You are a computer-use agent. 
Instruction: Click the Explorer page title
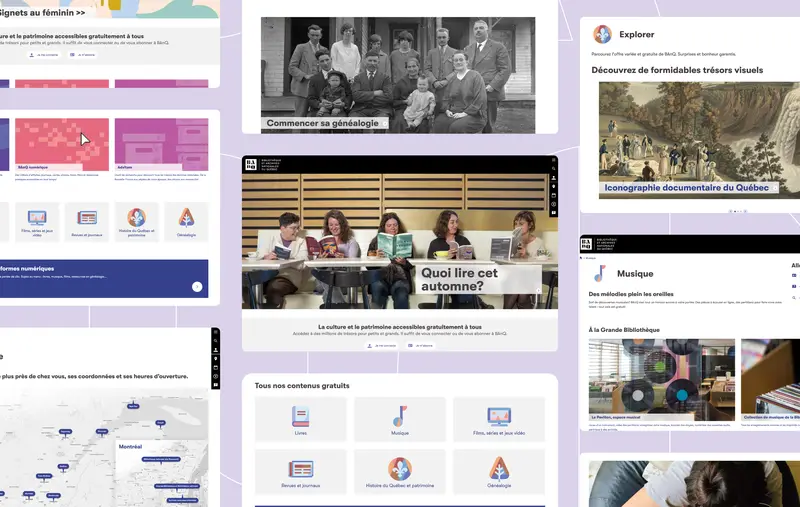pos(637,34)
